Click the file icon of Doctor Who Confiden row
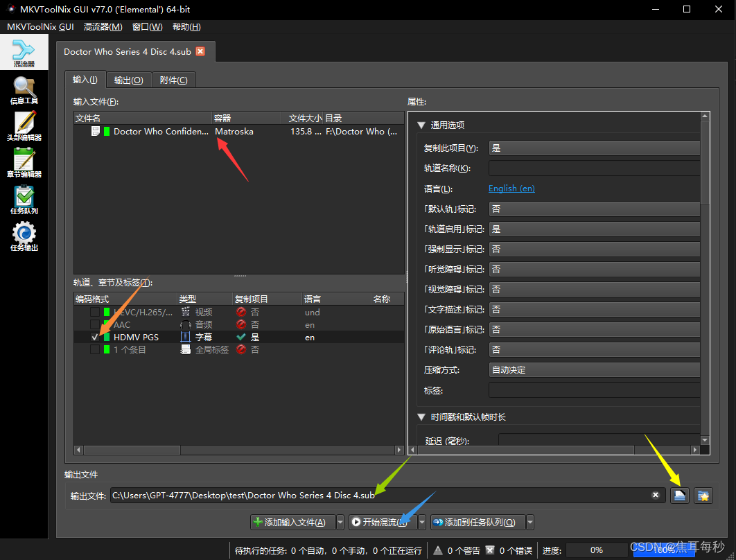The height and width of the screenshot is (560, 736). 95,132
